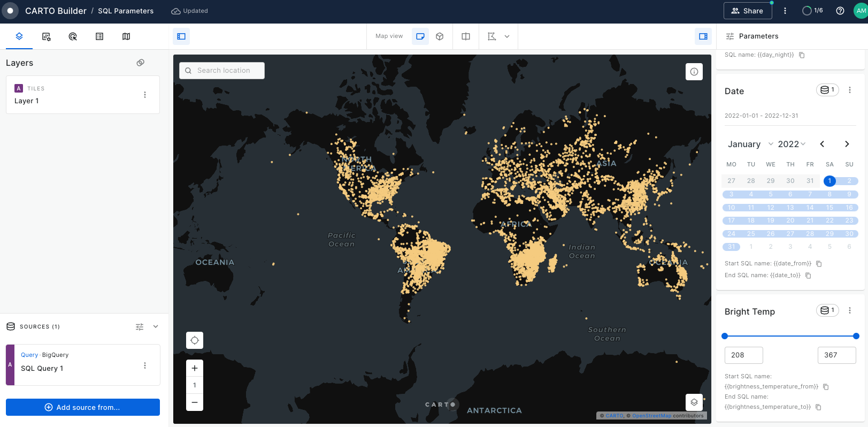
Task: Copy the date_from SQL name
Action: (819, 264)
